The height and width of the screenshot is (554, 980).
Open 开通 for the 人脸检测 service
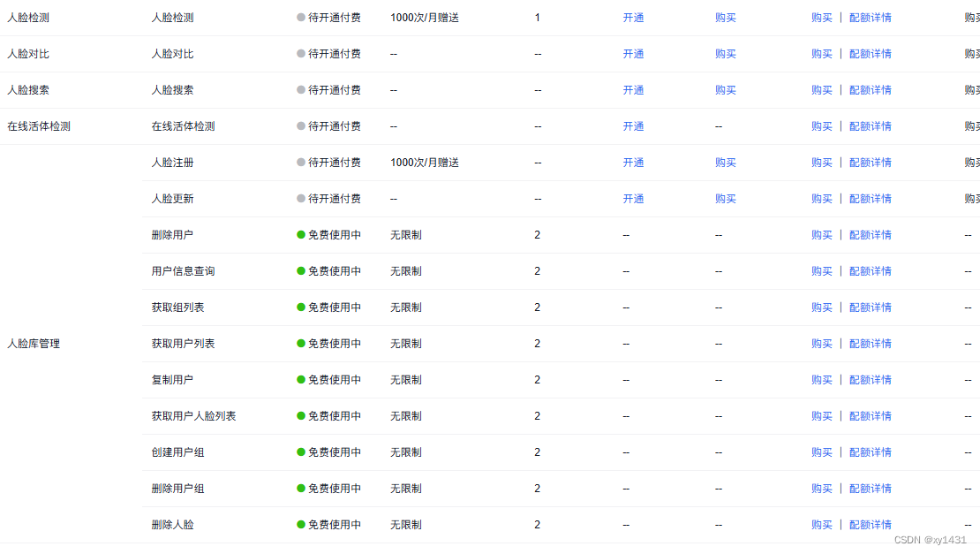633,17
